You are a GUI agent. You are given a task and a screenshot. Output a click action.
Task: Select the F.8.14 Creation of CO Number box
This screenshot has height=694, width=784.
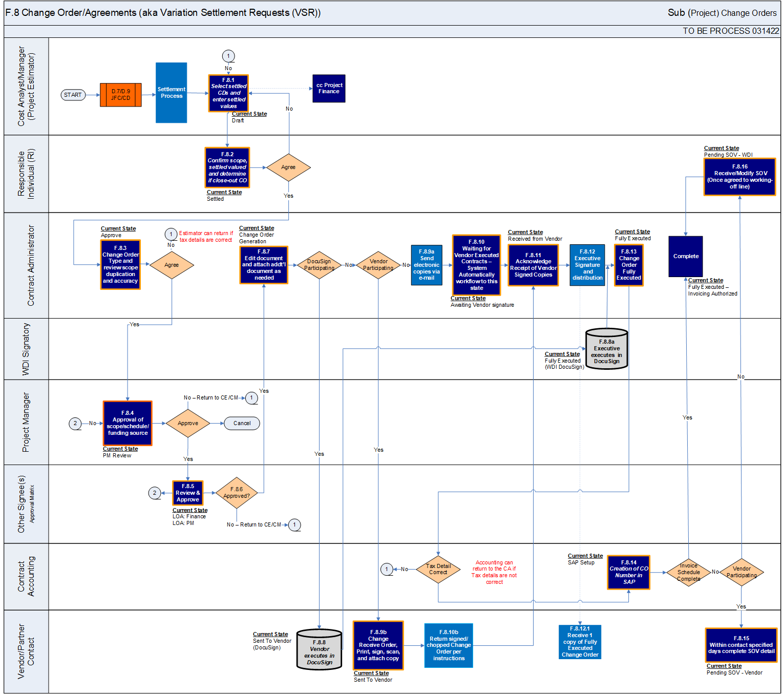coord(628,572)
